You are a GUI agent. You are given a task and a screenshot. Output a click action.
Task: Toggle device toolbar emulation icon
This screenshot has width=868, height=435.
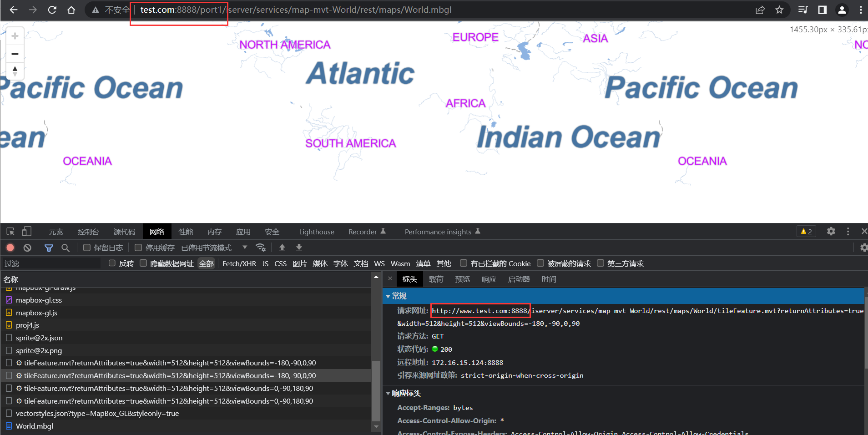27,232
